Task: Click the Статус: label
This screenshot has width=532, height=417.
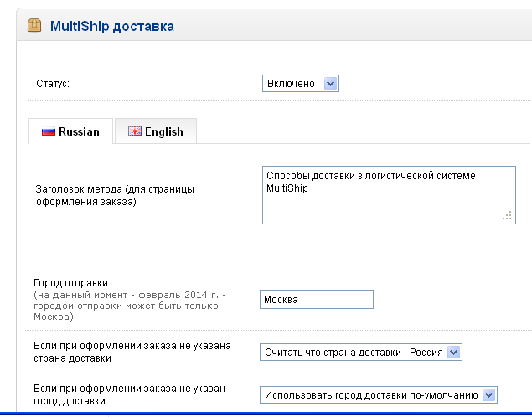Action: pos(52,84)
